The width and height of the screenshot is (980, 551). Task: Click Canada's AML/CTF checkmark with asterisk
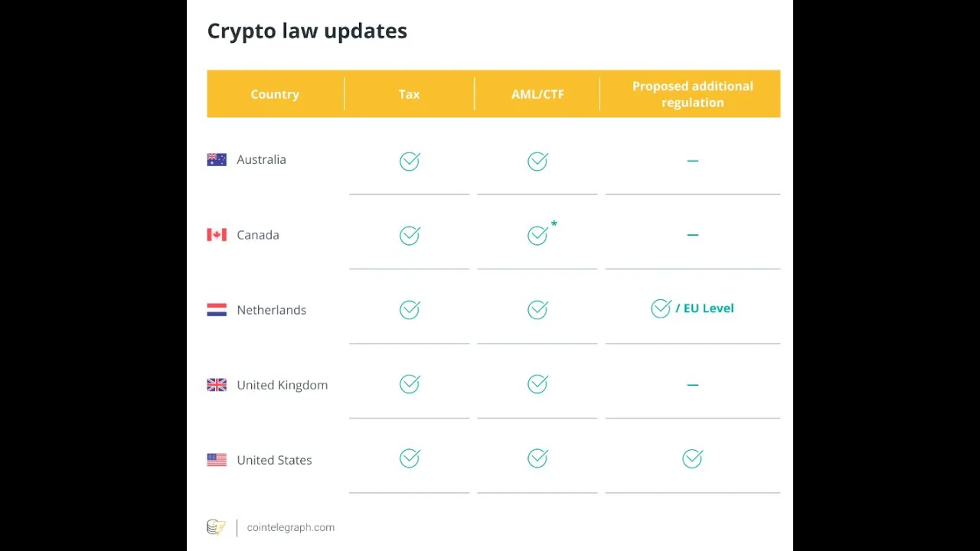click(538, 235)
